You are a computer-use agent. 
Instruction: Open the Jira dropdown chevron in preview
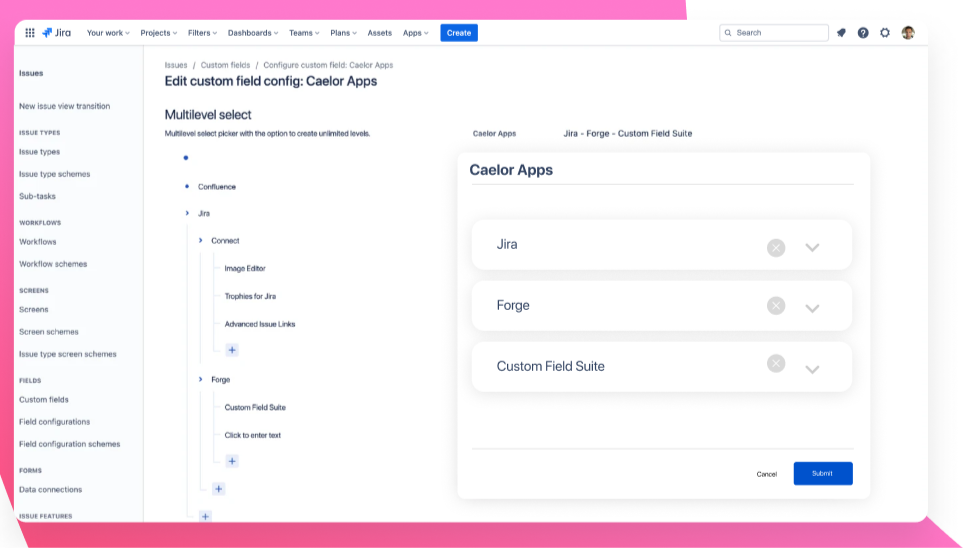click(812, 248)
